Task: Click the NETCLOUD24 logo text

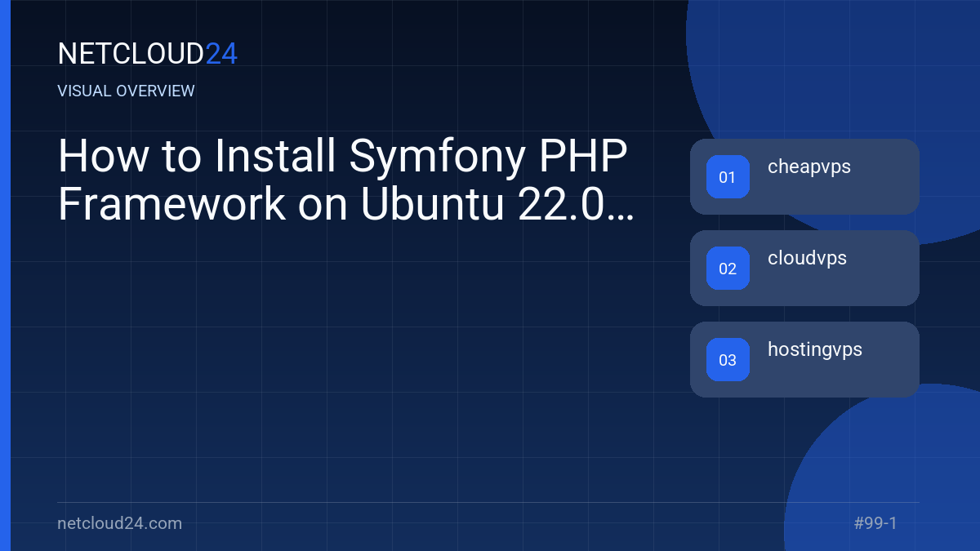Action: click(148, 54)
